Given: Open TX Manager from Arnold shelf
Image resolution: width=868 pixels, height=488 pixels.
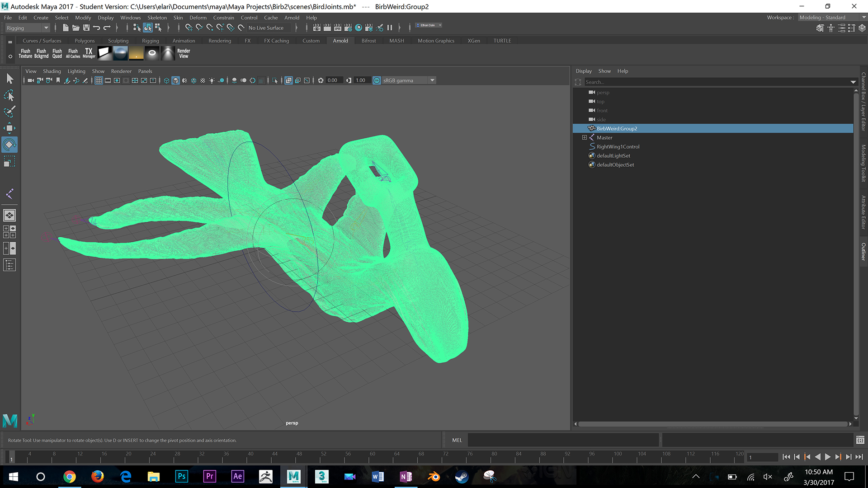Looking at the screenshot, I should pyautogui.click(x=89, y=53).
